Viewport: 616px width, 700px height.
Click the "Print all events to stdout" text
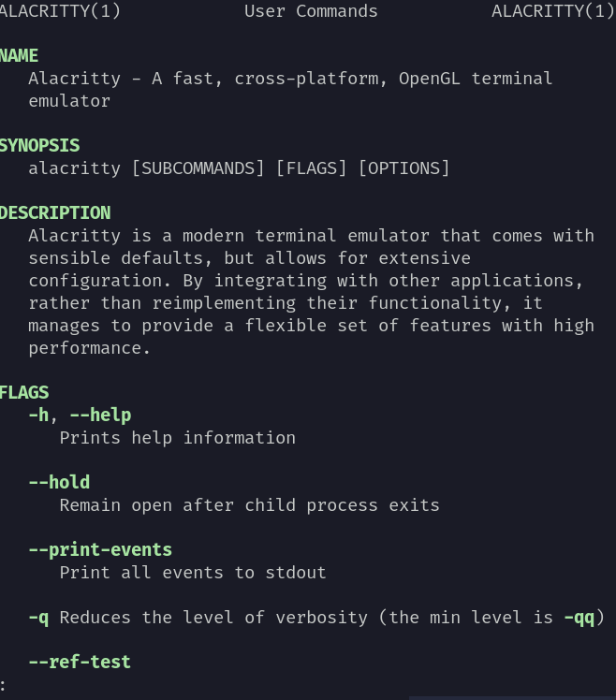(x=193, y=573)
